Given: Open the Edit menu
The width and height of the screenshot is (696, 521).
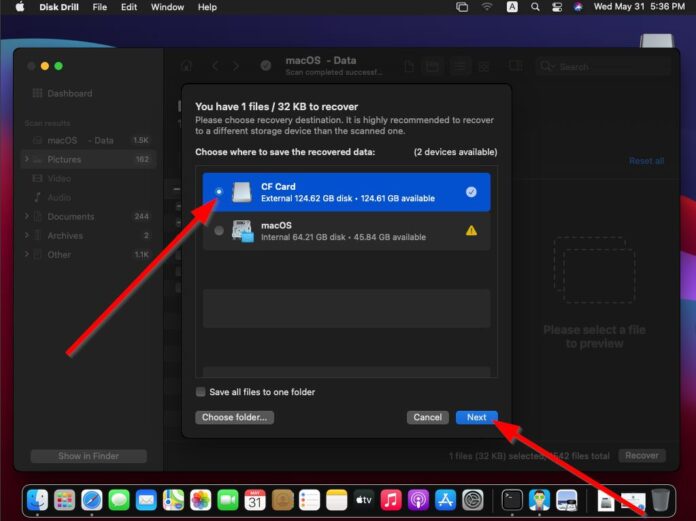Looking at the screenshot, I should tap(129, 7).
